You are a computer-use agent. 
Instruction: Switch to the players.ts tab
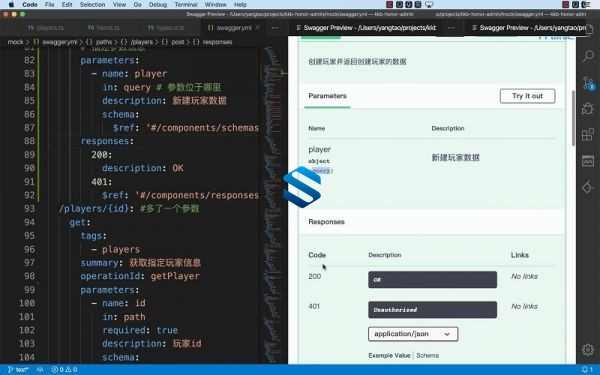pyautogui.click(x=46, y=28)
